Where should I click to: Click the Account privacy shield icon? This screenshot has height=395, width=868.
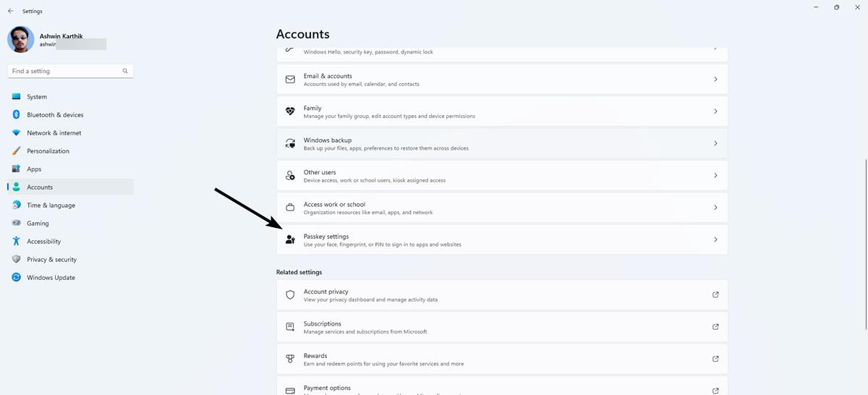point(290,295)
